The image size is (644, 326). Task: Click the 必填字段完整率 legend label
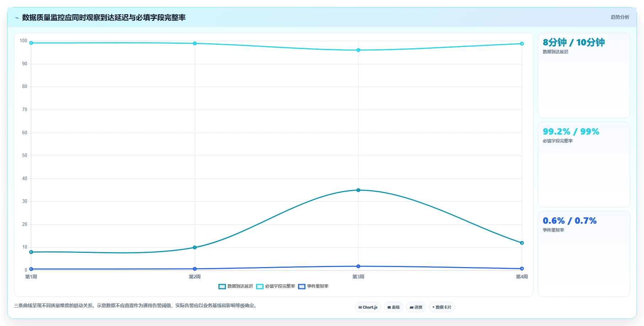(280, 286)
